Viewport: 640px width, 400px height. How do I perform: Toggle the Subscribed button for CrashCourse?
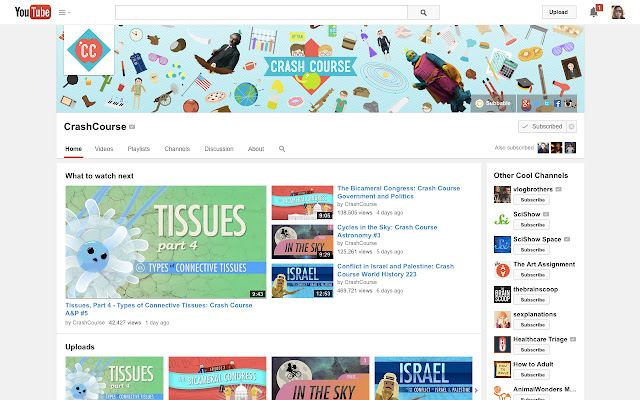(x=542, y=127)
